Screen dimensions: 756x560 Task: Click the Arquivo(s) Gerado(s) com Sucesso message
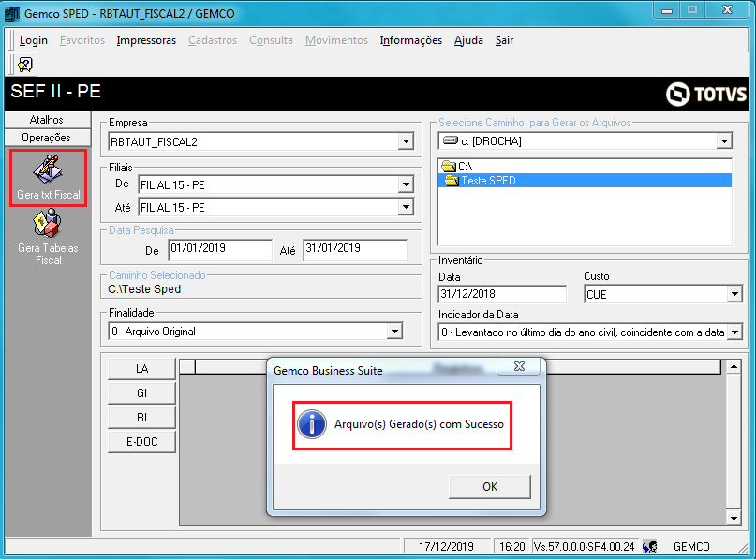(x=419, y=424)
